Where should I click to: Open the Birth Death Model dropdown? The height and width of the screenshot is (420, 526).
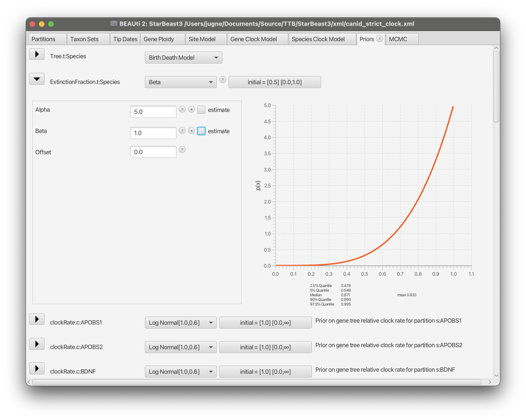click(x=183, y=58)
